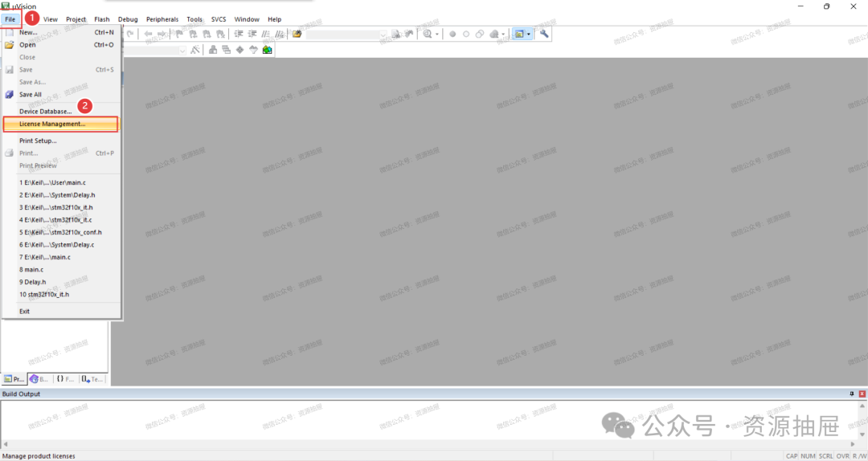Click the Uncomment Selection icon
868x461 pixels.
pyautogui.click(x=280, y=35)
